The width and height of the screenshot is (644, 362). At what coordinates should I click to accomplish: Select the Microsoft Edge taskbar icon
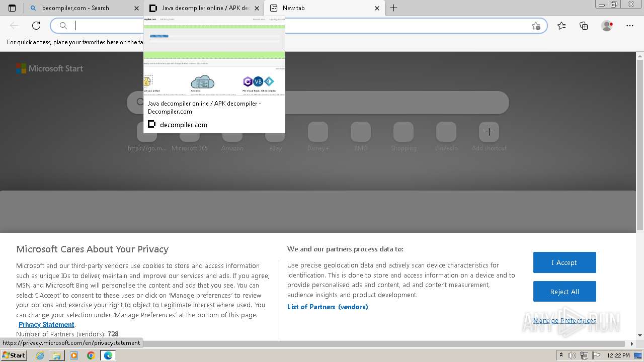pos(108,355)
